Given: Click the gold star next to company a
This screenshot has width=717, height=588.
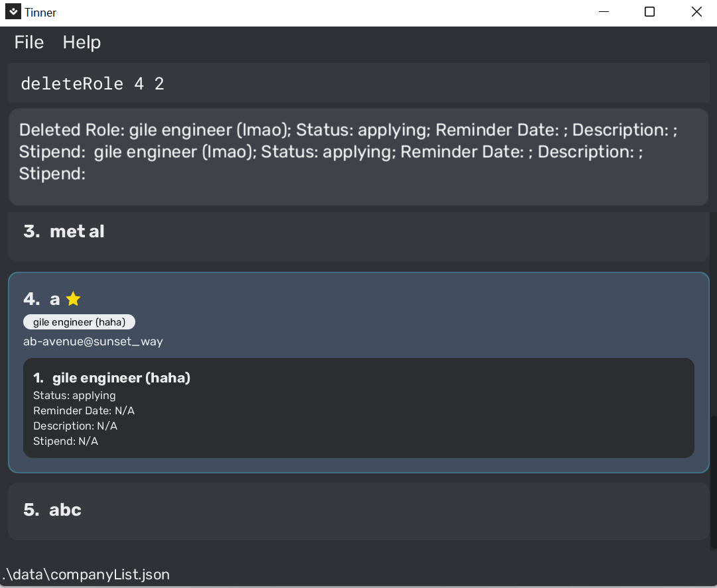Looking at the screenshot, I should 73,299.
